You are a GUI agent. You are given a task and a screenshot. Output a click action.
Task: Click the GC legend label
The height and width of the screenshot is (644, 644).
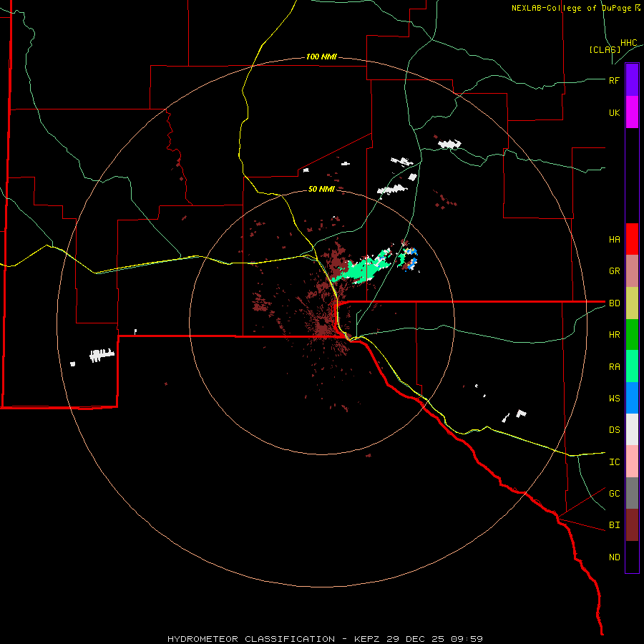[614, 494]
